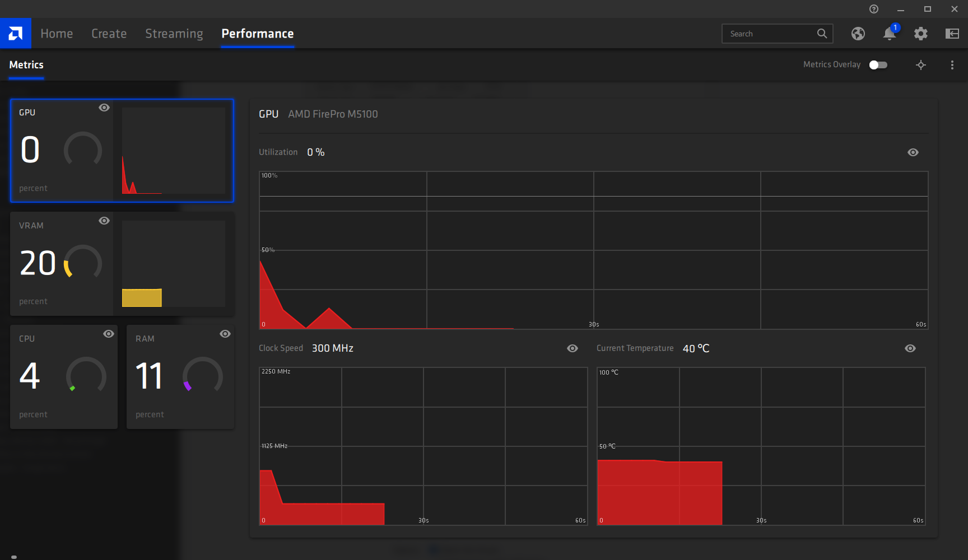Toggle visibility eye on CPU card
968x560 pixels.
click(109, 334)
